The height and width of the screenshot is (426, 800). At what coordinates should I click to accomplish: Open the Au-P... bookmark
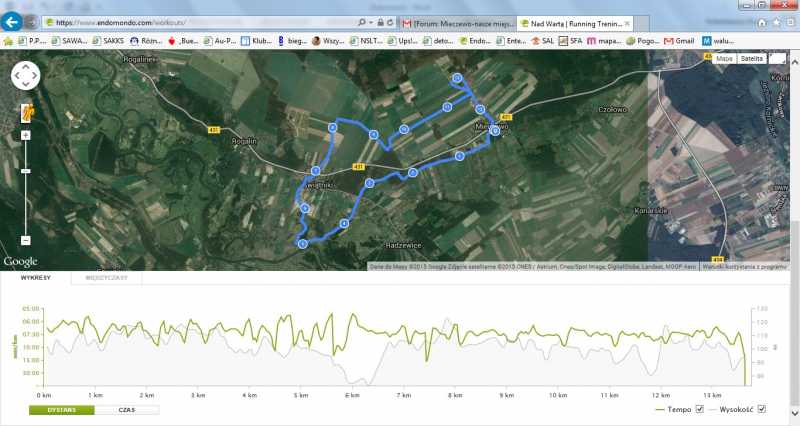(220, 41)
